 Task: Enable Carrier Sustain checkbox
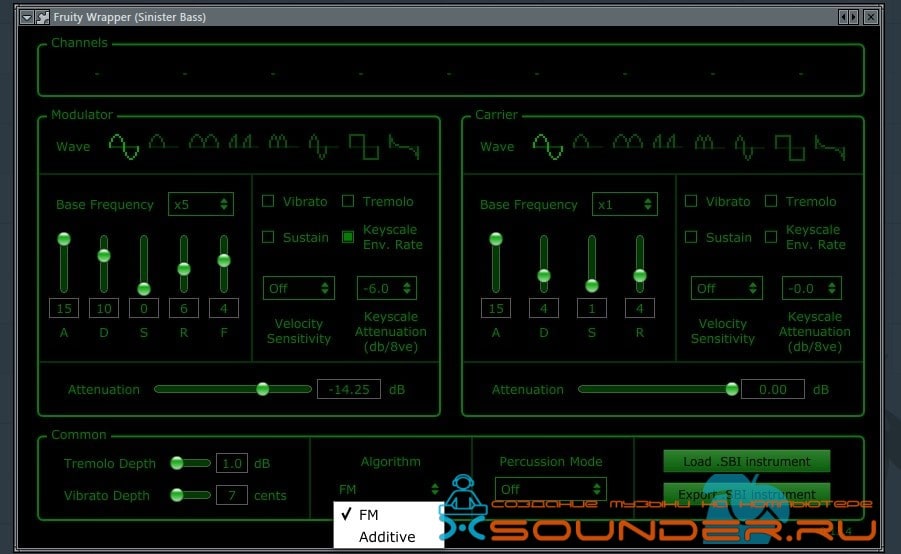[691, 237]
